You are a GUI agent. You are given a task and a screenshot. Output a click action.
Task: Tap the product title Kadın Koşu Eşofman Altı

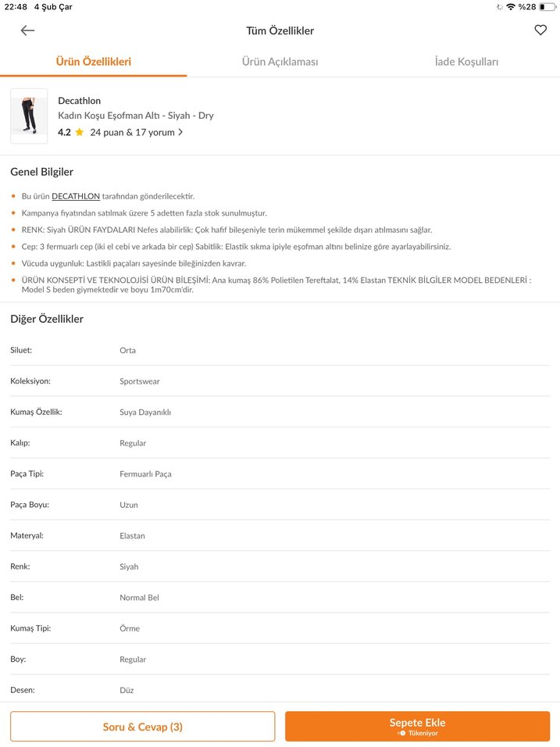(135, 116)
